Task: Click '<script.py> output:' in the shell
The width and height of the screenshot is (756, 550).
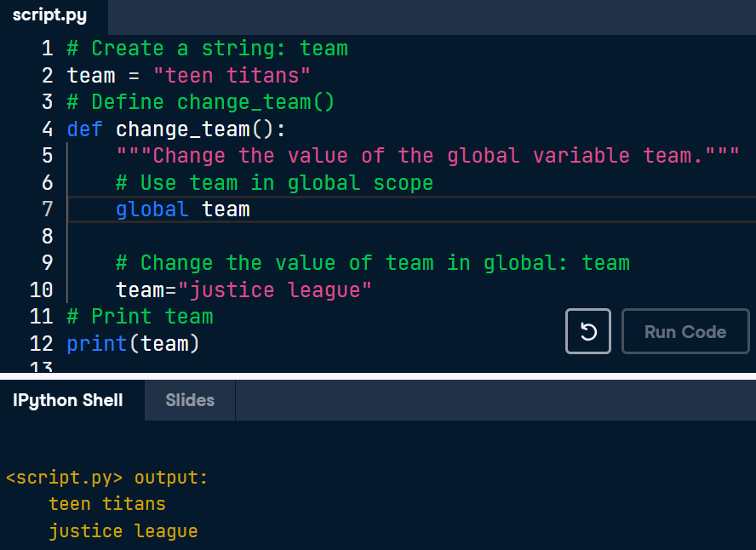Action: [x=106, y=478]
